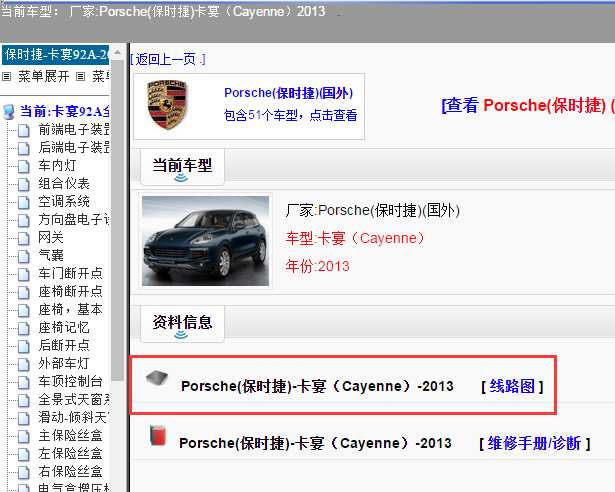Click the page icon beside 空调系统

(24, 202)
